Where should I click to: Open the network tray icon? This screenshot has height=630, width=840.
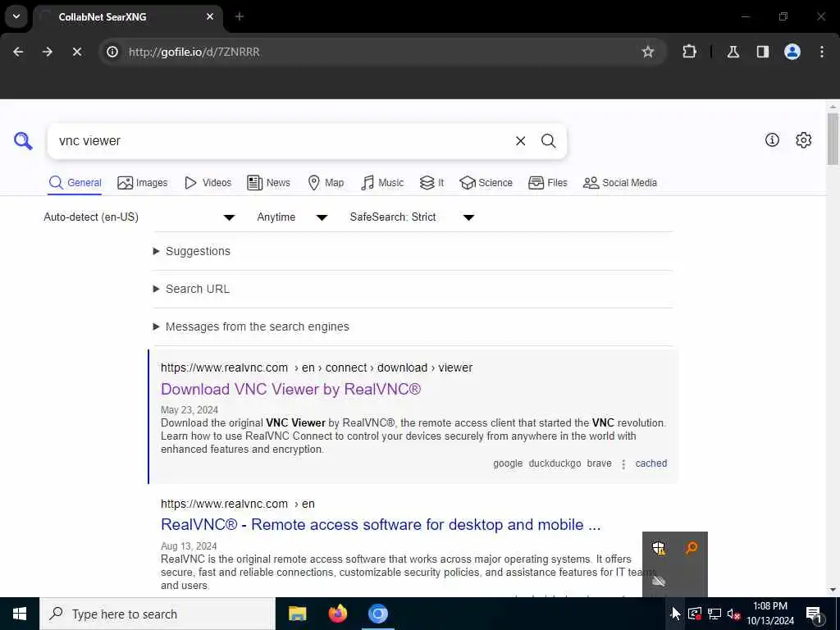pyautogui.click(x=714, y=614)
